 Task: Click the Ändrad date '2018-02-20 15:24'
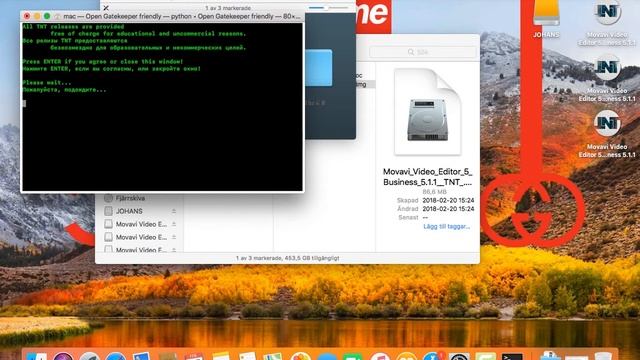(x=448, y=209)
